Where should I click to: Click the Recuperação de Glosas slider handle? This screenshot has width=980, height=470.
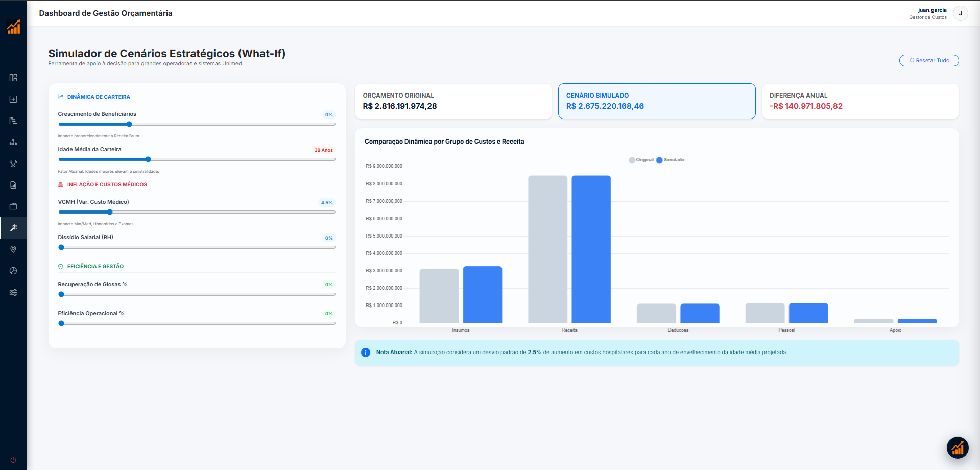pyautogui.click(x=61, y=294)
